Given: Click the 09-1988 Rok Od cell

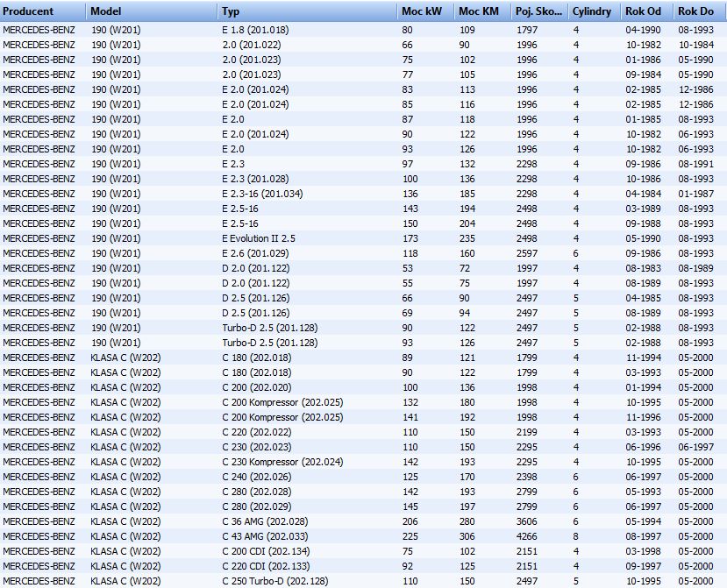Looking at the screenshot, I should click(643, 223).
